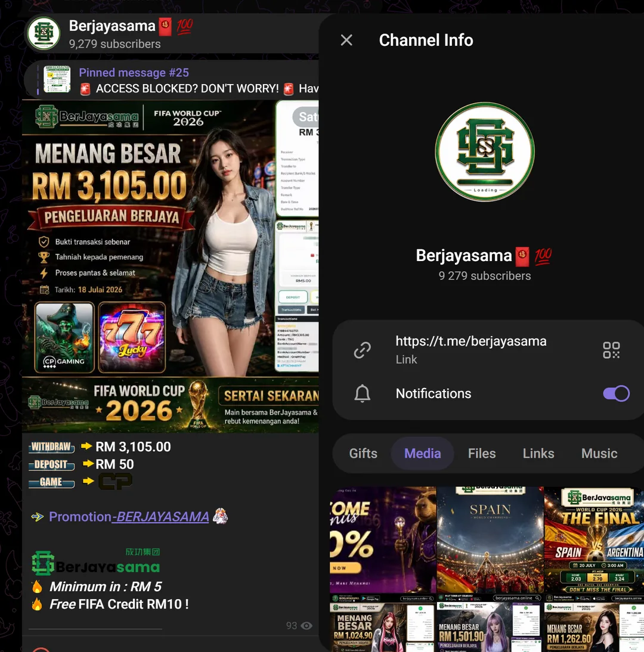Switch to the Media tab
Screen dimensions: 644x652
[x=422, y=453]
